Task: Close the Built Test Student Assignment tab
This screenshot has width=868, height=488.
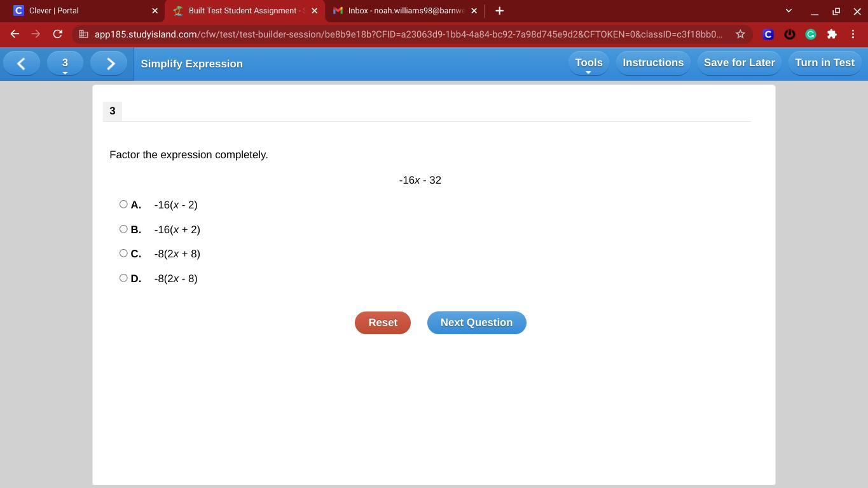Action: 314,11
